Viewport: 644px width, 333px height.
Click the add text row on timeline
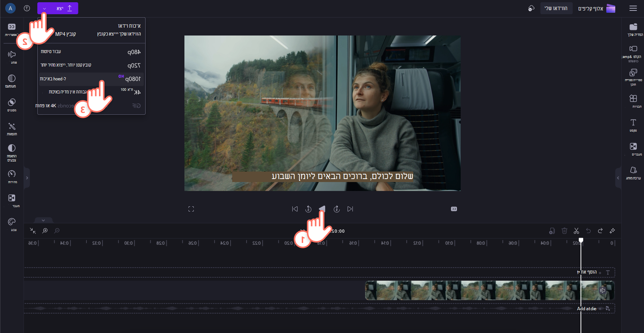pyautogui.click(x=319, y=272)
